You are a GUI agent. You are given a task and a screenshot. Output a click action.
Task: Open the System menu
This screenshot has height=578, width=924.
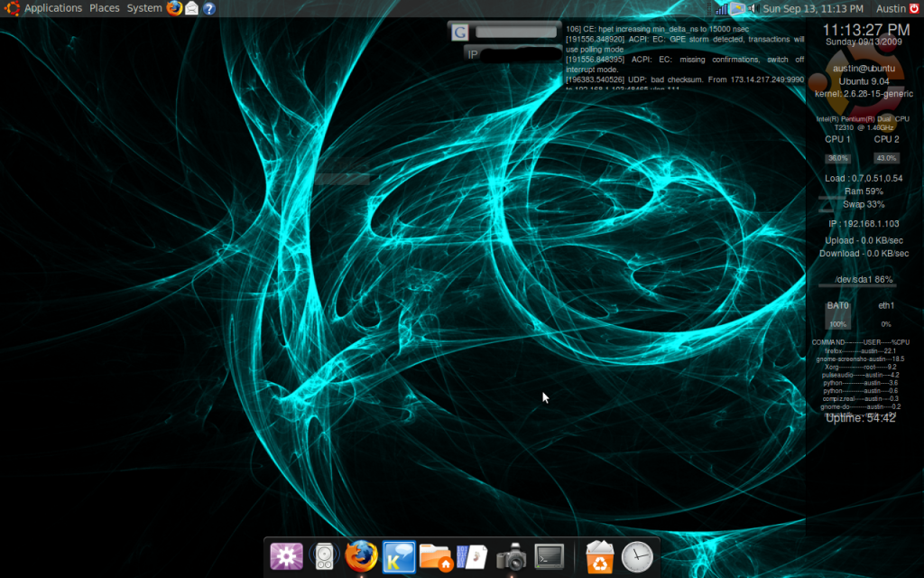pos(144,8)
